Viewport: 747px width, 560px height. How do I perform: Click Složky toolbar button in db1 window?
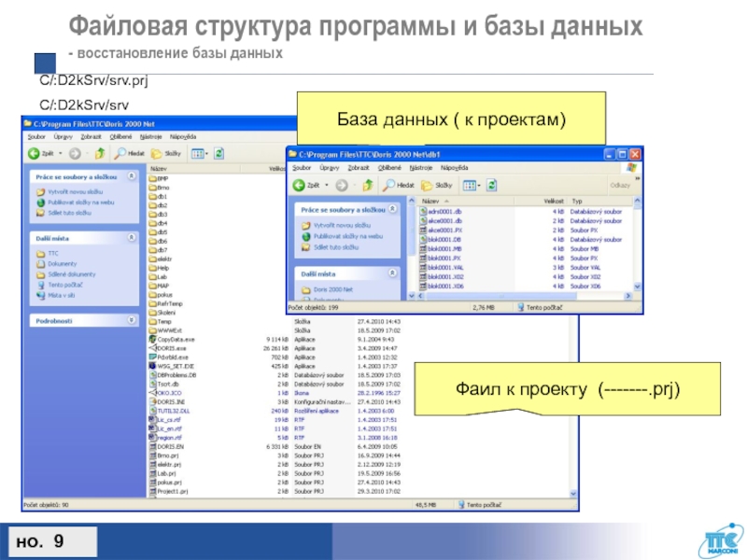click(x=436, y=185)
